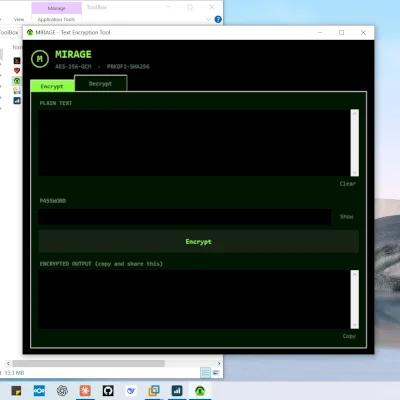Click the green MIRAGE taskbar icon
The height and width of the screenshot is (400, 400).
click(x=200, y=390)
